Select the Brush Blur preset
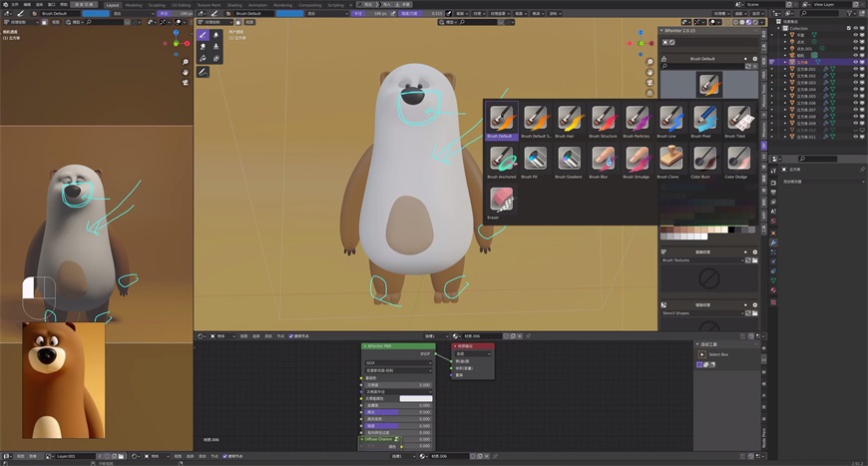This screenshot has width=868, height=466. (603, 161)
